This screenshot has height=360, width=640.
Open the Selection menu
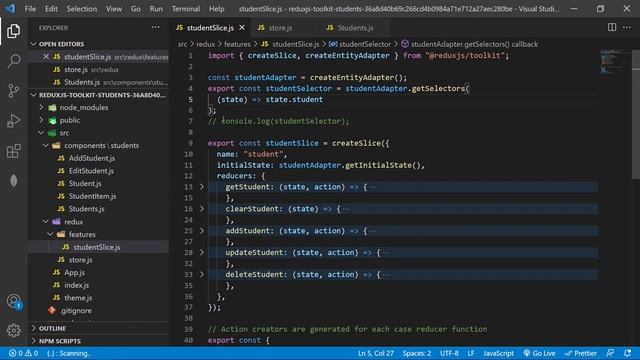click(82, 9)
